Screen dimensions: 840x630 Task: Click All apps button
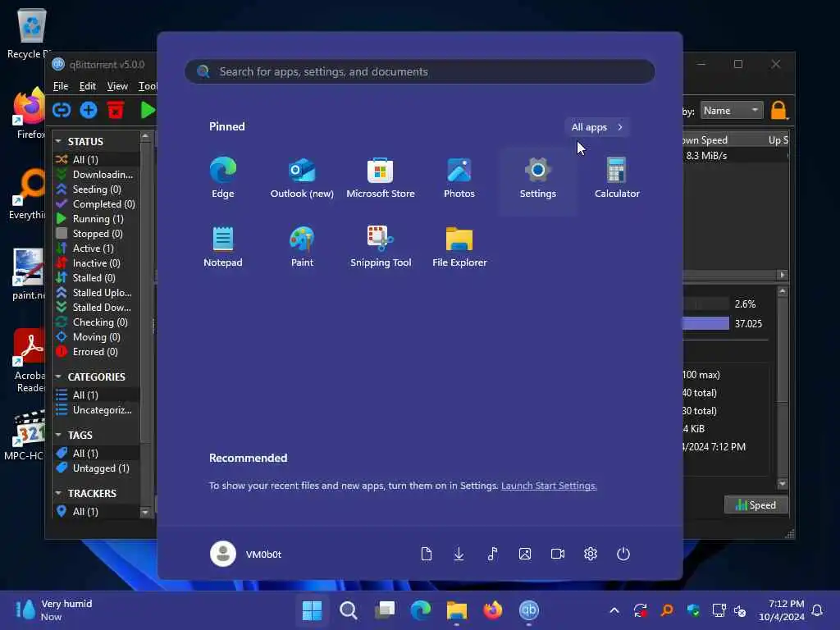pyautogui.click(x=597, y=127)
